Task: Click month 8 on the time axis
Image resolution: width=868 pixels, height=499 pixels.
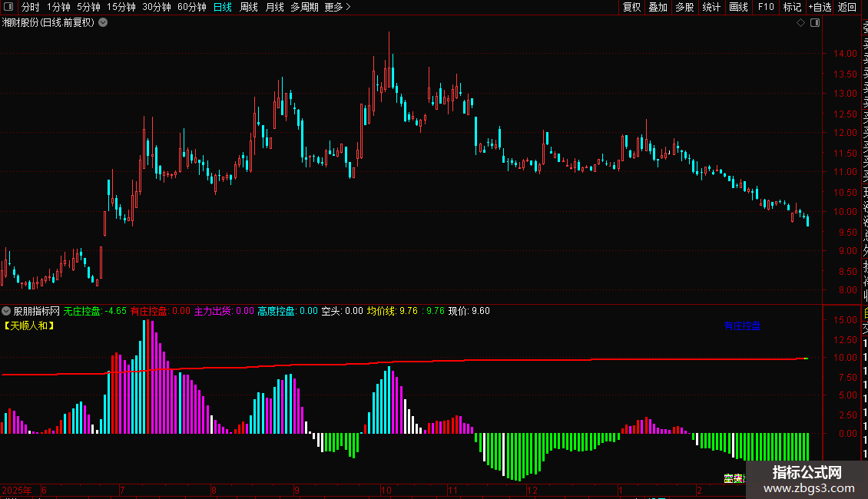Action: coord(214,490)
